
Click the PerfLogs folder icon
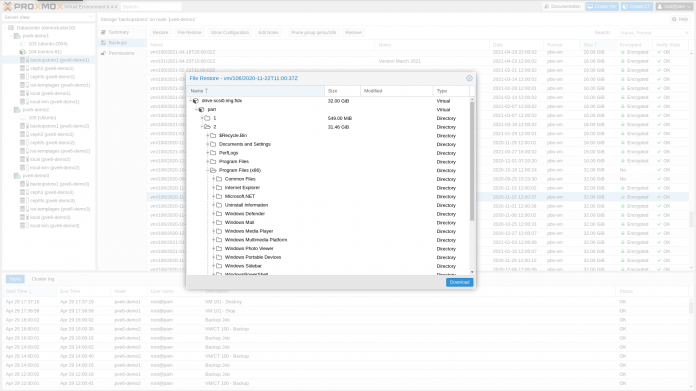tap(213, 153)
